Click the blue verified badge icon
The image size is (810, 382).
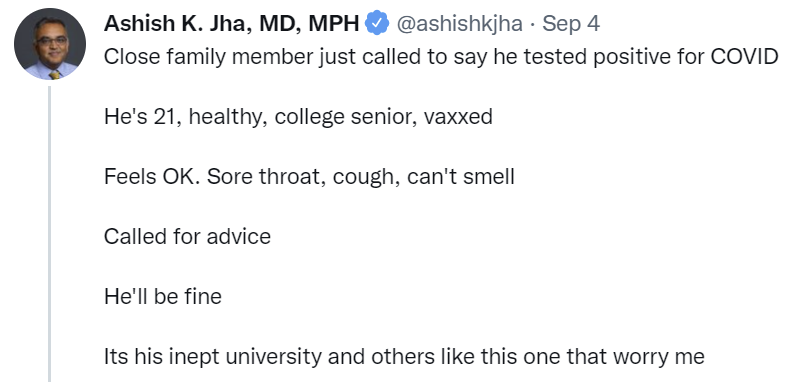[377, 23]
